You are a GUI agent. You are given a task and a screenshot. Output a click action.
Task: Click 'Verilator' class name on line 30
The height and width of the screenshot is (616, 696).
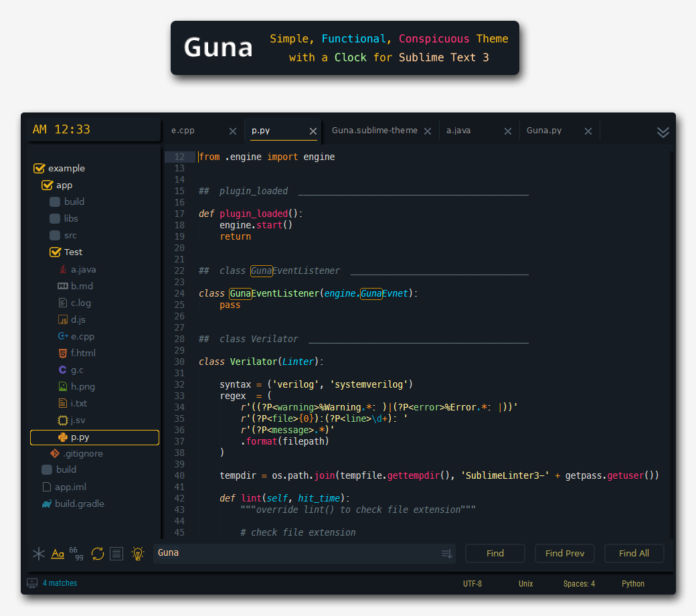click(254, 362)
